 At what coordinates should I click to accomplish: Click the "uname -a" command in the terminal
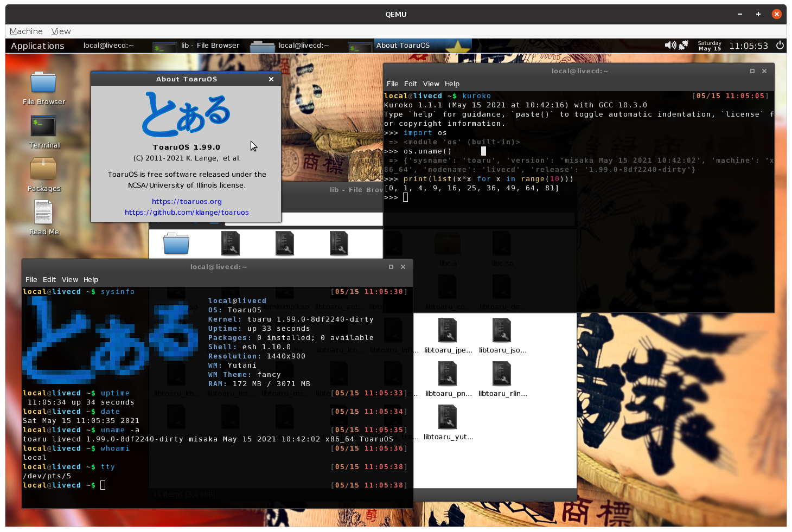120,430
